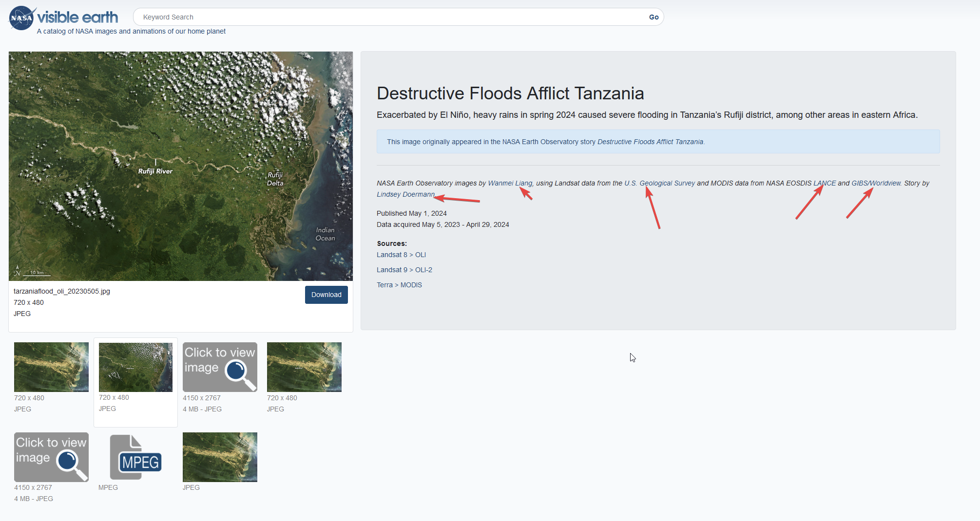Open the Visible Earth home title
This screenshot has width=980, height=521.
[77, 18]
